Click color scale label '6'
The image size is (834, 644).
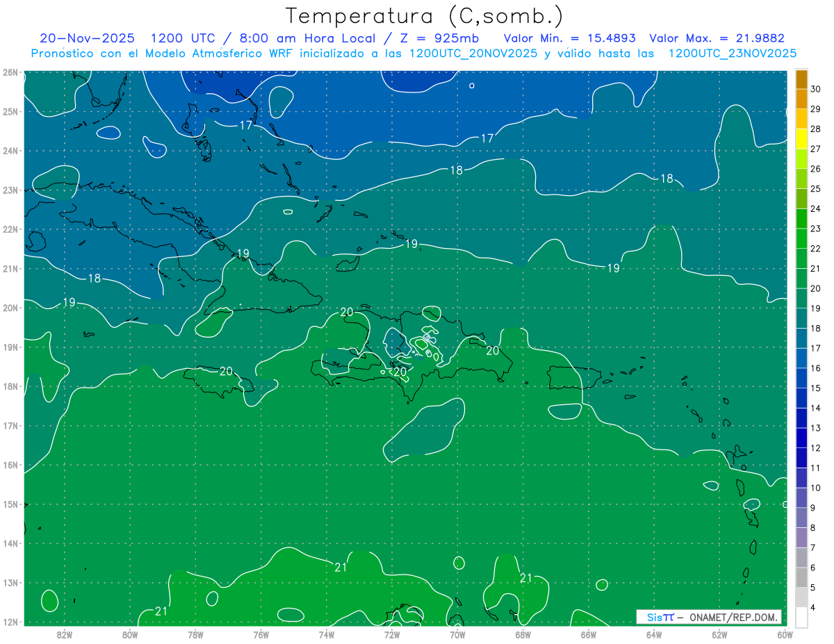pyautogui.click(x=813, y=568)
